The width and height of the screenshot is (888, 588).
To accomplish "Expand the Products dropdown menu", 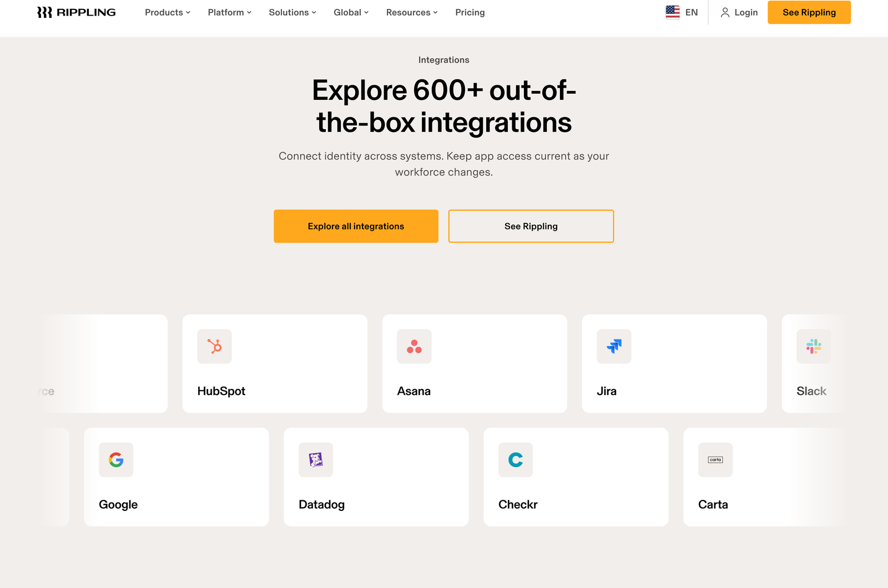I will coord(168,12).
